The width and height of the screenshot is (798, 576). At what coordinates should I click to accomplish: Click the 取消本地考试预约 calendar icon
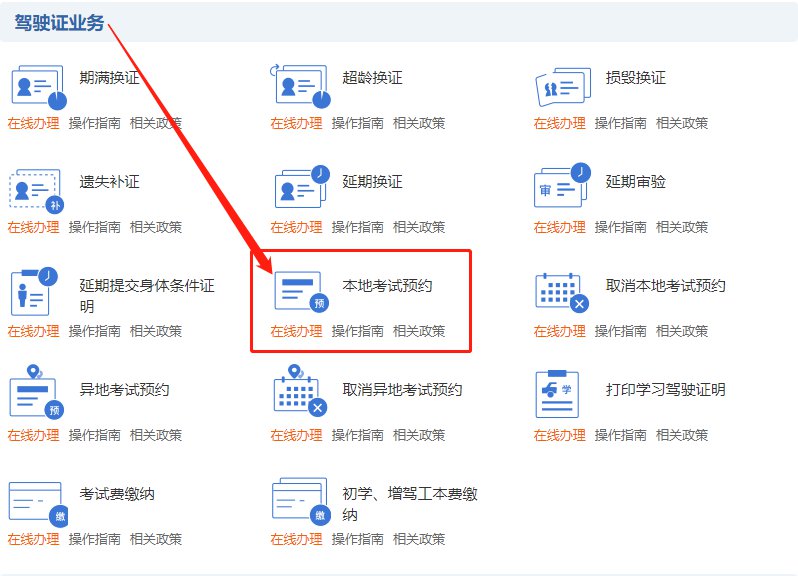562,292
